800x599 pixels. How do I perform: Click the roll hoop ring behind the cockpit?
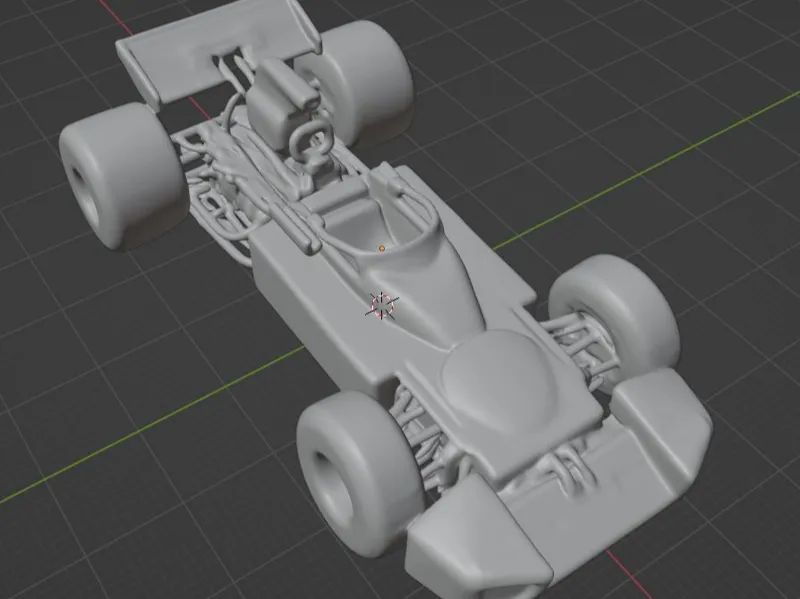pyautogui.click(x=310, y=141)
